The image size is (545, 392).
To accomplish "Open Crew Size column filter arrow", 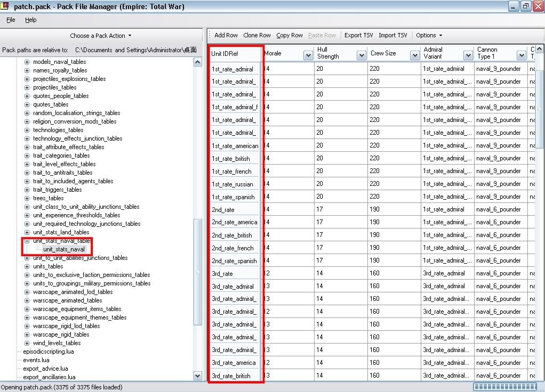I will point(415,55).
